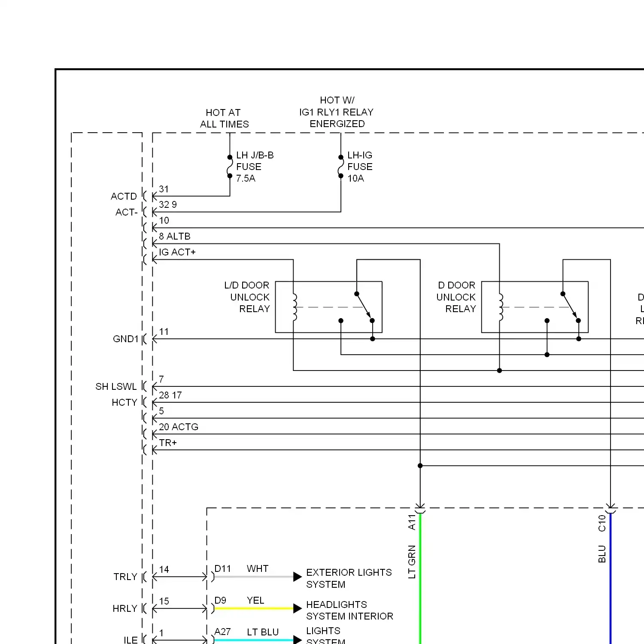The image size is (644, 644).
Task: Click the SH LSWL terminal label
Action: point(116,386)
